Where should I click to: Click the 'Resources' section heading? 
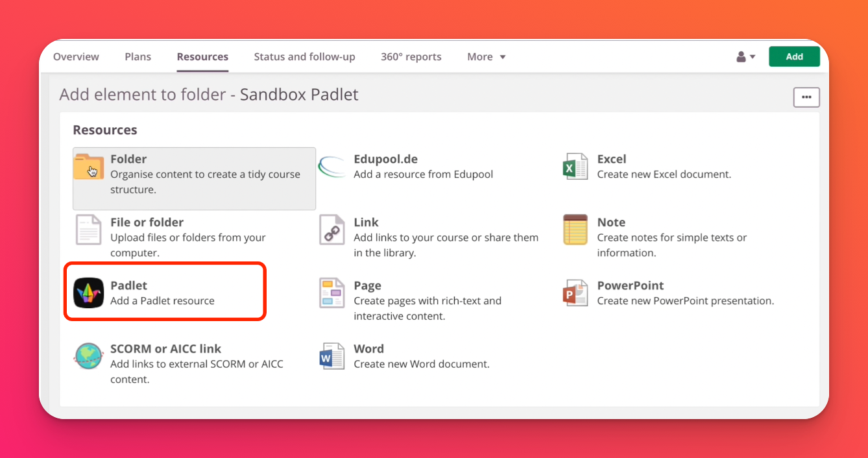105,130
